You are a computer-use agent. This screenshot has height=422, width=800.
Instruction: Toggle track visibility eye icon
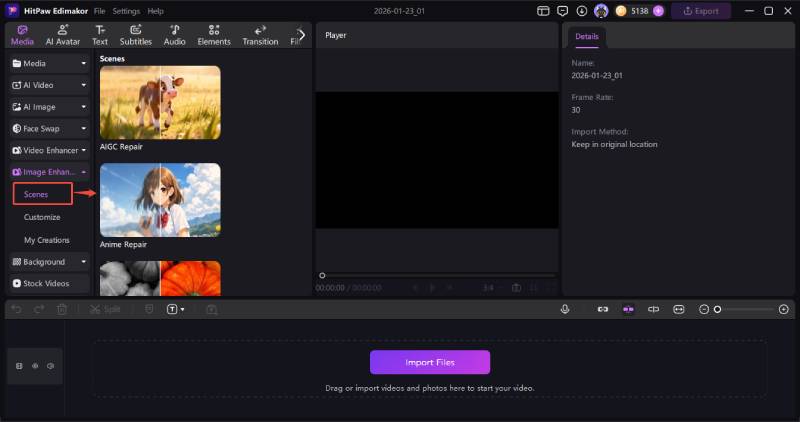(x=35, y=366)
